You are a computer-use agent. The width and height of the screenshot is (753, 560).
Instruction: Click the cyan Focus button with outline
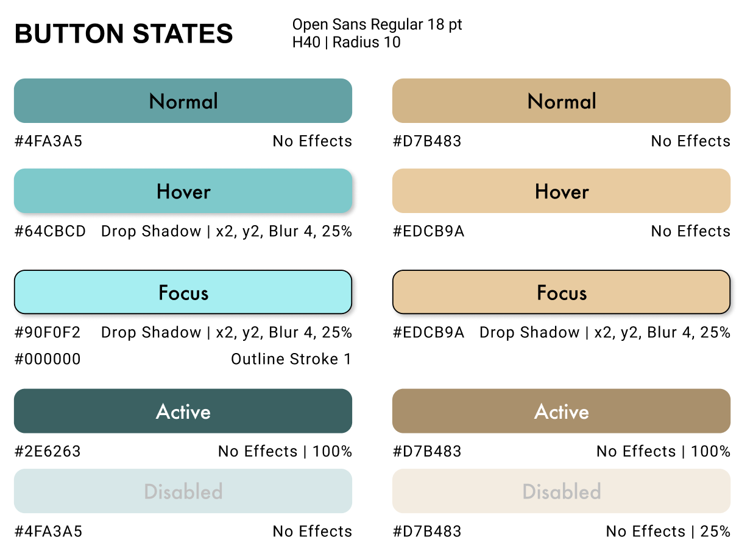pyautogui.click(x=183, y=292)
